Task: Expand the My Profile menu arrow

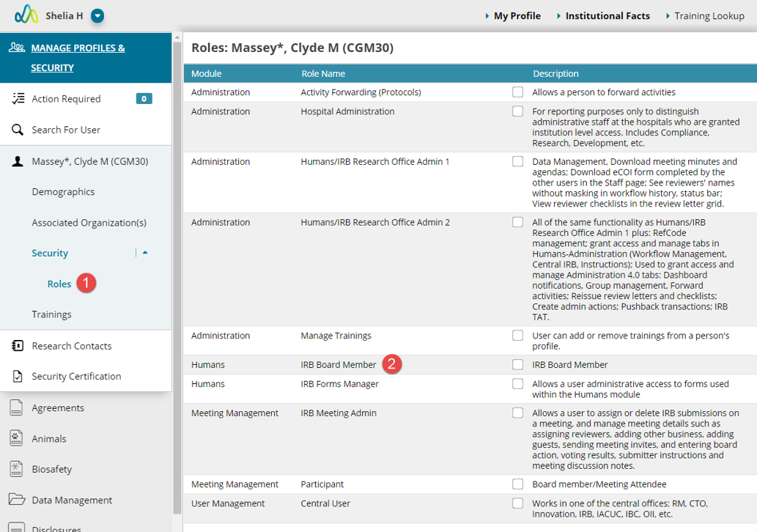Action: [x=487, y=16]
